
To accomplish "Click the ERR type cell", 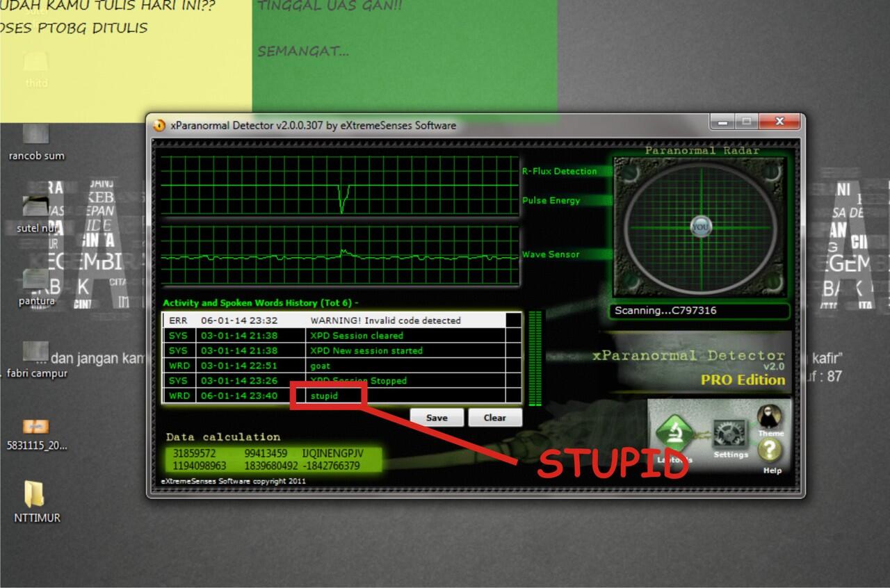I will pyautogui.click(x=179, y=320).
